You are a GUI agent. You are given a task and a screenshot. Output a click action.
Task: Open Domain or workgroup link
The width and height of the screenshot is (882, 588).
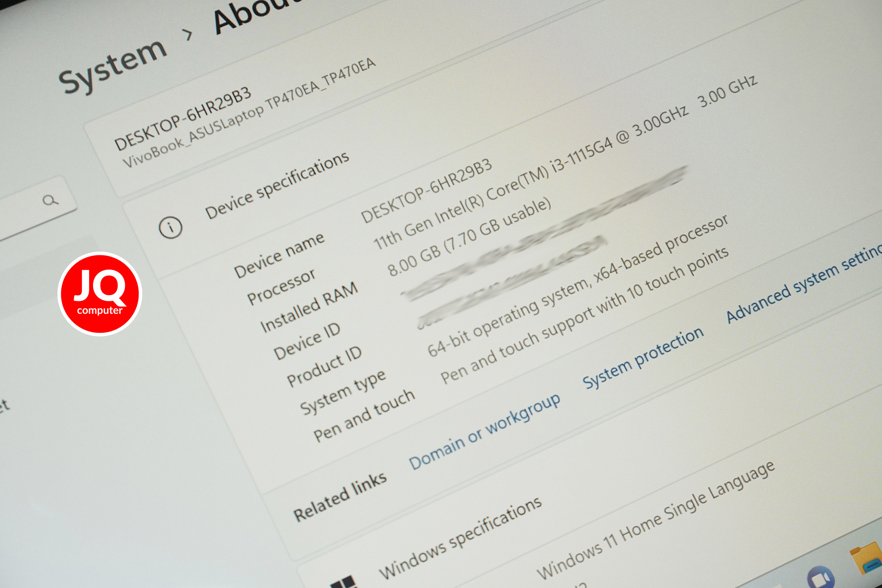(x=485, y=431)
